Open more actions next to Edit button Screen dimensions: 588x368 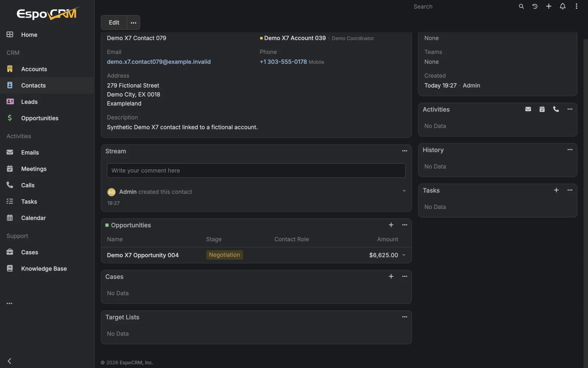point(133,22)
